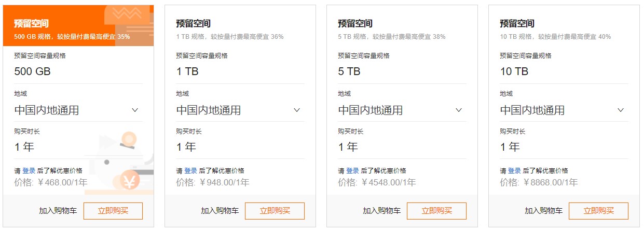Add the 1 TB plan to cart
Image resolution: width=644 pixels, height=232 pixels.
[220, 211]
